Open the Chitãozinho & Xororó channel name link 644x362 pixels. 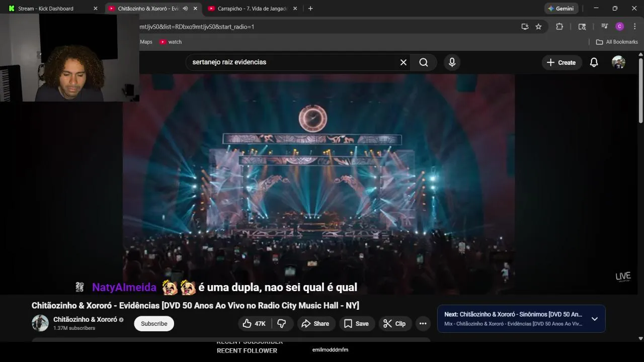coord(85,319)
